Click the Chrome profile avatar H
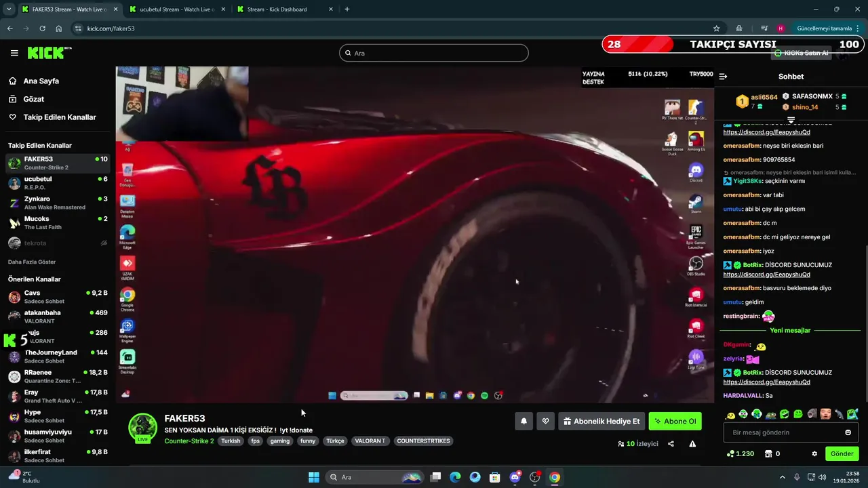868x488 pixels. click(x=781, y=28)
